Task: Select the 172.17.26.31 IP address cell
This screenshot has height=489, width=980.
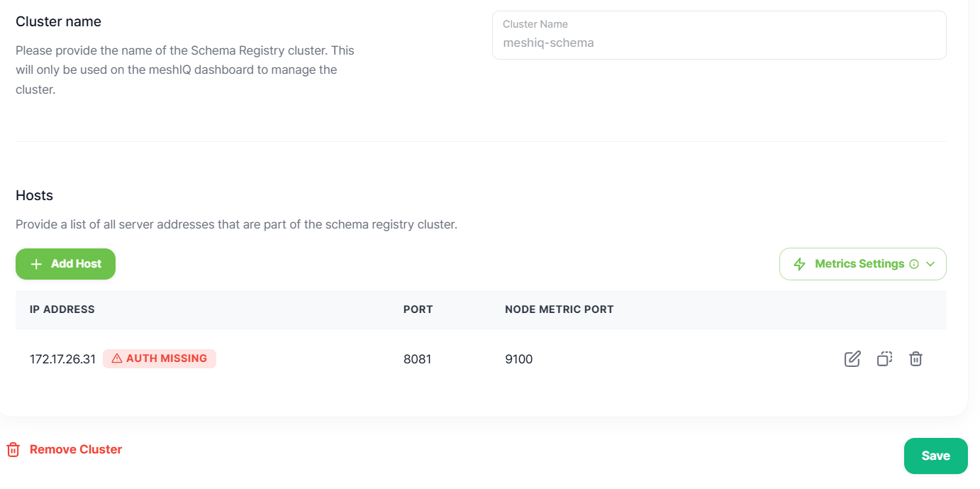Action: pos(62,359)
